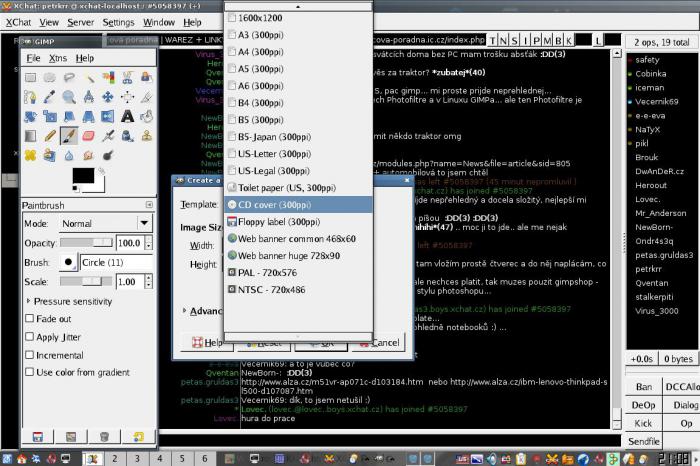Screen dimensions: 700x466
Task: Open the XChat Settings menu
Action: [x=118, y=22]
